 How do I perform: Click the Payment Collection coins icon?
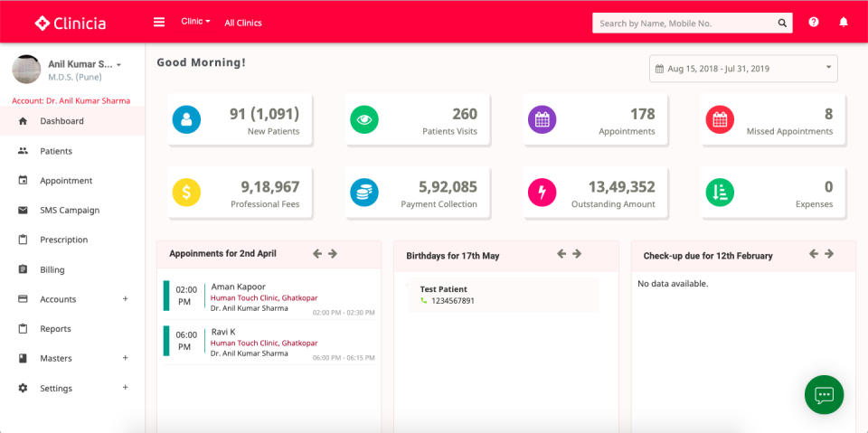(364, 193)
